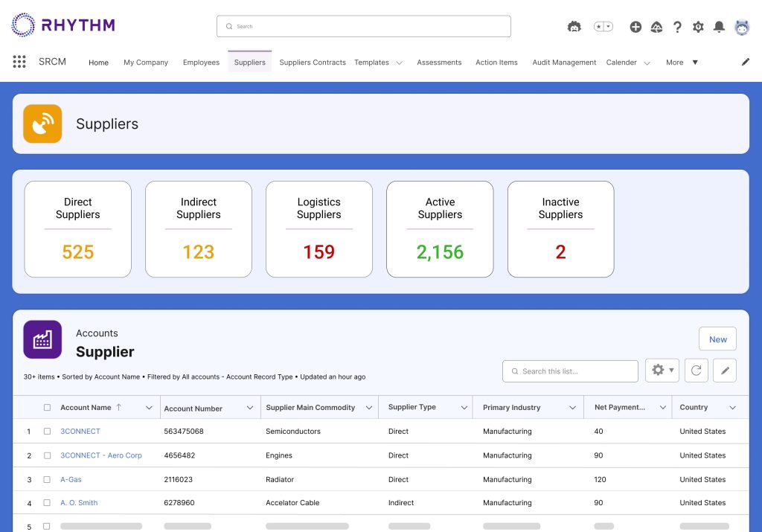The height and width of the screenshot is (532, 762).
Task: Open the 3CONNECT - Aero Corp record link
Action: pyautogui.click(x=100, y=455)
